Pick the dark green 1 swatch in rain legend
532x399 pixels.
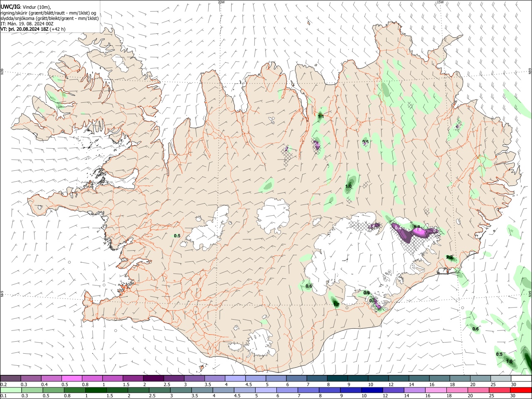click(95, 390)
